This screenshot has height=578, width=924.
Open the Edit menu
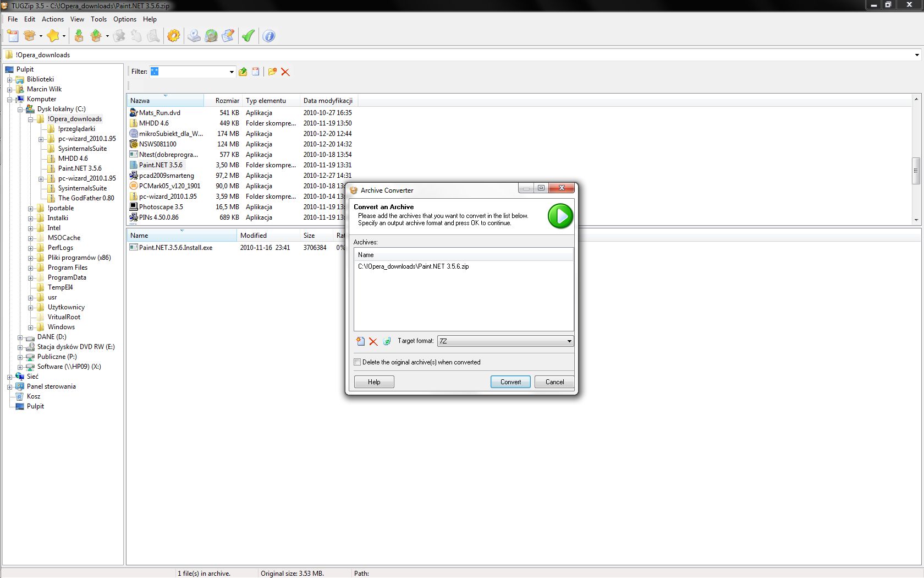[x=30, y=19]
